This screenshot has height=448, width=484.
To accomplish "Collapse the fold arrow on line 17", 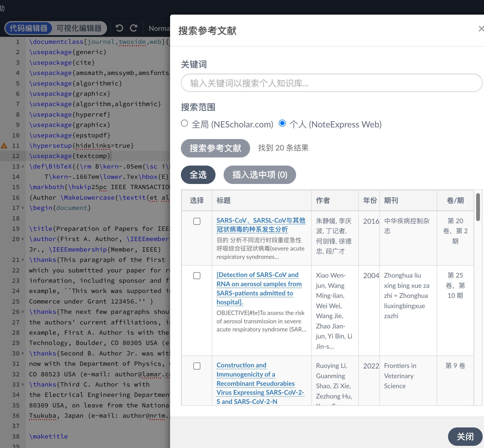I will [23, 208].
